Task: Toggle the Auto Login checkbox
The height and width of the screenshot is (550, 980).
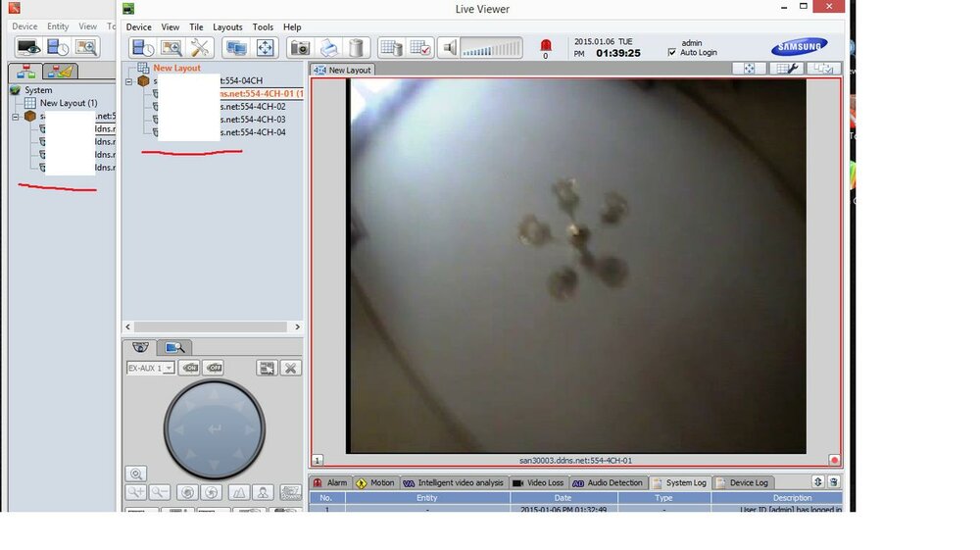Action: pyautogui.click(x=672, y=53)
